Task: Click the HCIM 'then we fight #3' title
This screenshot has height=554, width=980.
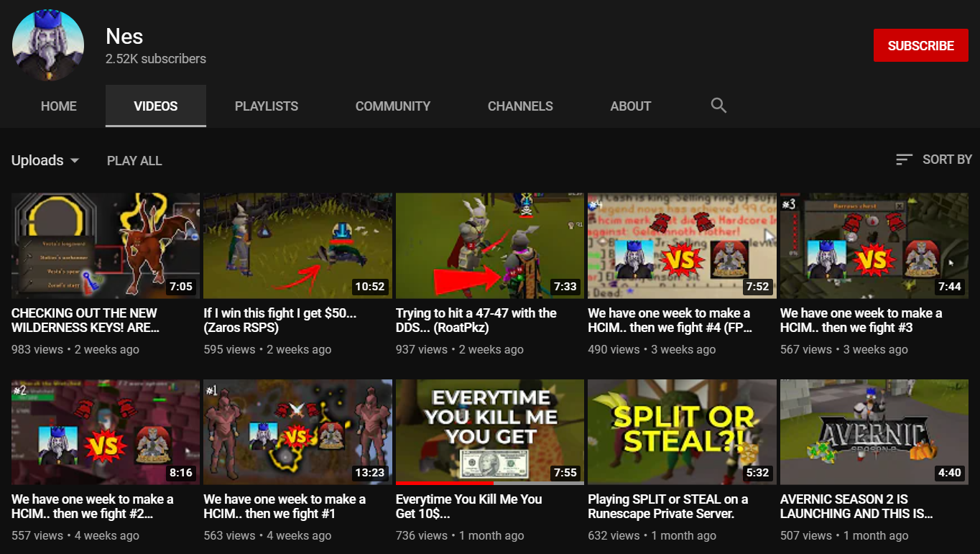Action: pyautogui.click(x=861, y=320)
